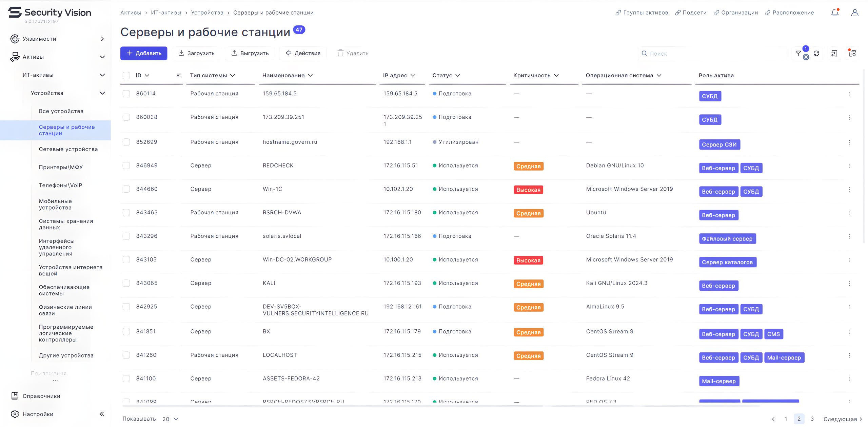Viewport: 868px width, 427px height.
Task: Open Сетевые устройства in the sidebar
Action: coord(68,149)
